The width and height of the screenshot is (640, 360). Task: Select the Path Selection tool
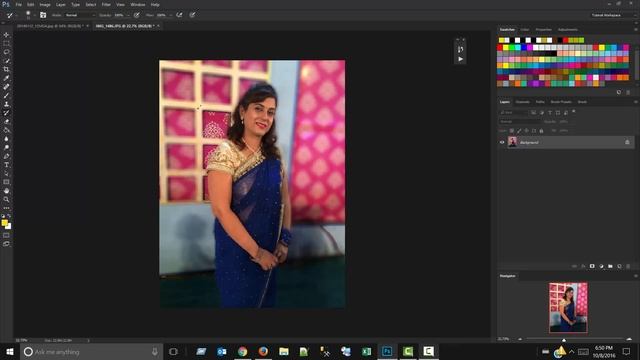(6, 173)
